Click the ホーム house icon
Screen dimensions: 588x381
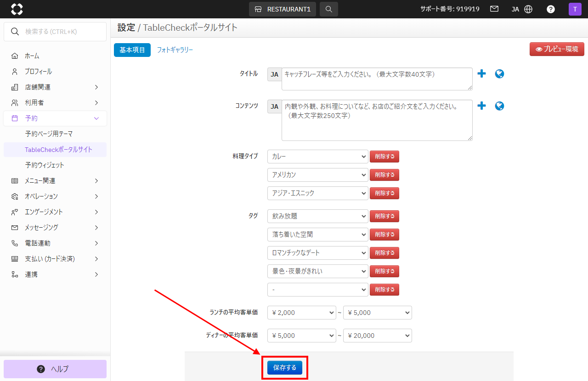pos(15,56)
